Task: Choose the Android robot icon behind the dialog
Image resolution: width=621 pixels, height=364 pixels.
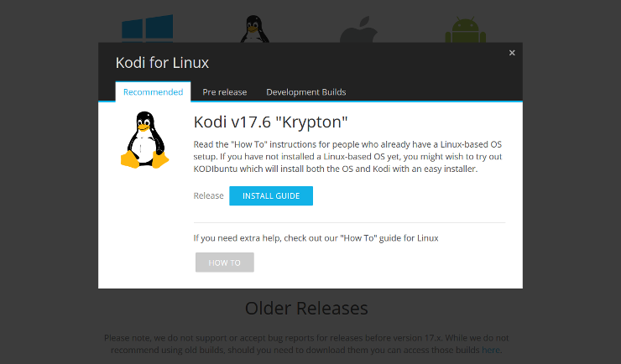Action: [466, 29]
